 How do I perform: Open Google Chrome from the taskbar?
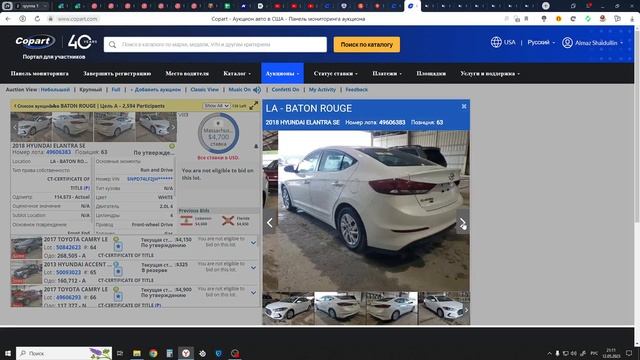153,353
